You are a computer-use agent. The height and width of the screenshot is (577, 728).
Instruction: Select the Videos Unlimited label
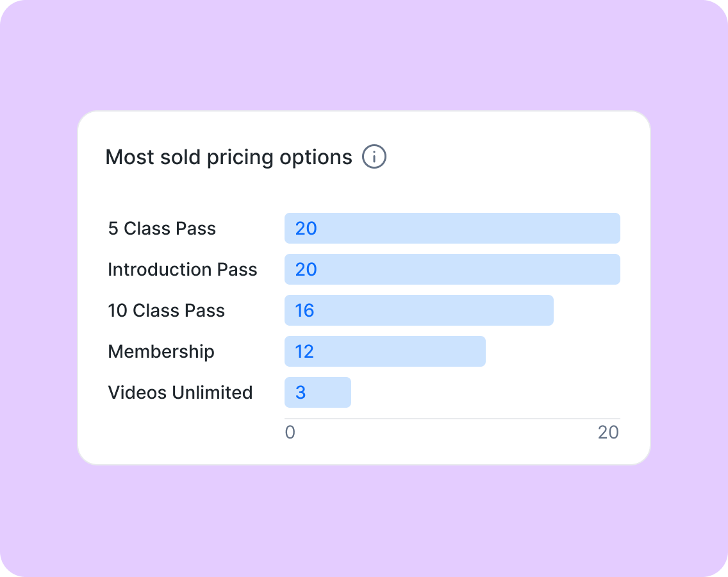(x=181, y=392)
